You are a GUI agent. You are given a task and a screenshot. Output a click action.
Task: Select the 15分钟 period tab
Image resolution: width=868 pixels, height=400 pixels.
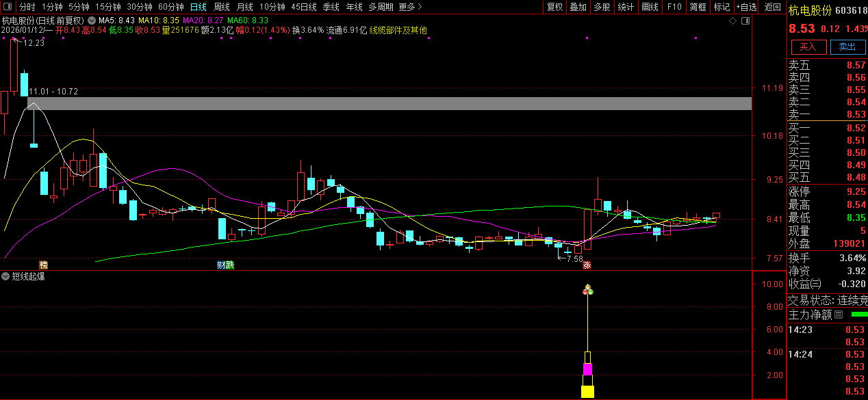[x=107, y=7]
